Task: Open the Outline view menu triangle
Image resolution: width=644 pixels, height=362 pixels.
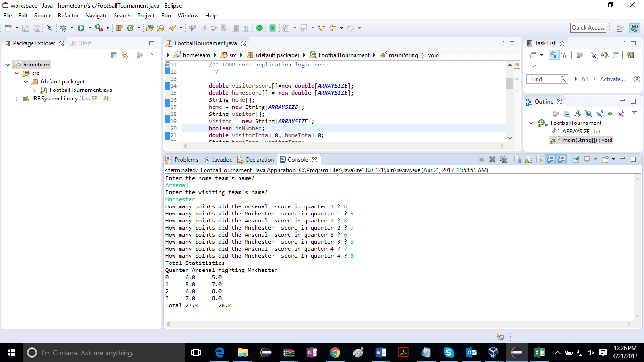Action: [x=635, y=113]
